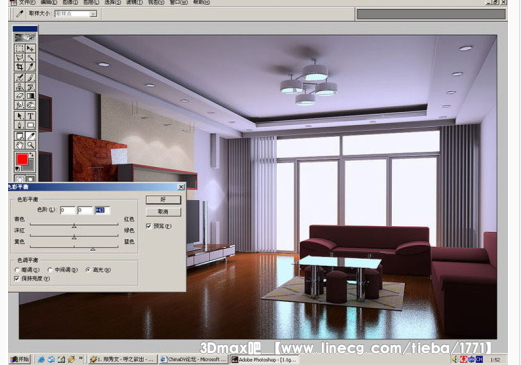Open the 文件 File menu
Image resolution: width=521 pixels, height=365 pixels.
[x=27, y=2]
